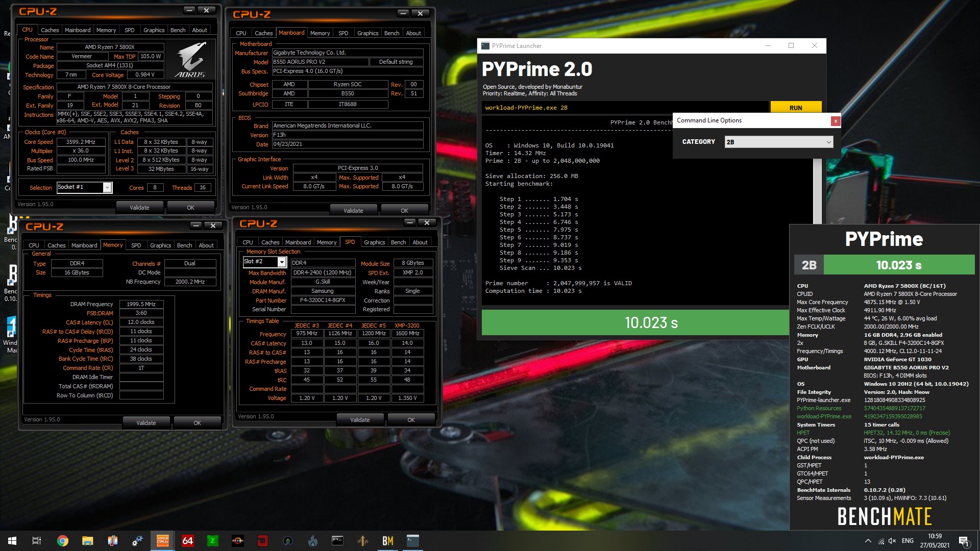The width and height of the screenshot is (980, 551).
Task: Click the green Z chip taskbar icon
Action: point(212,541)
